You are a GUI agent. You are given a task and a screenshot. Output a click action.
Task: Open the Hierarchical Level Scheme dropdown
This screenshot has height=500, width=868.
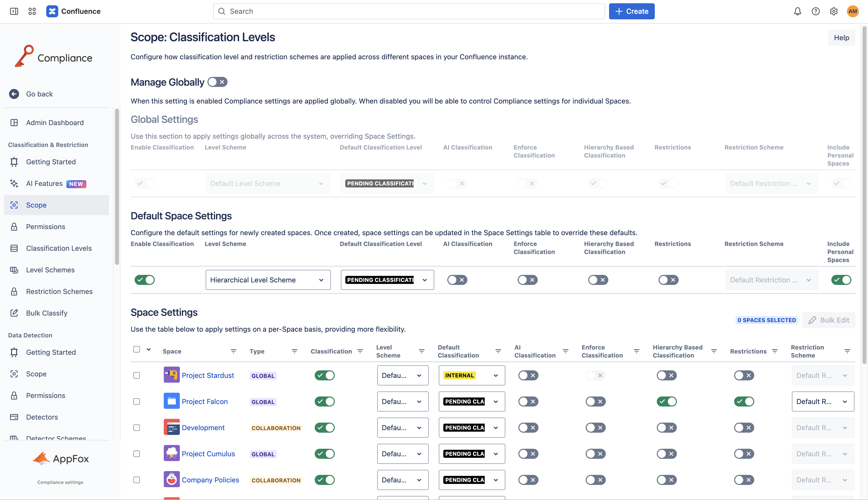click(x=268, y=280)
